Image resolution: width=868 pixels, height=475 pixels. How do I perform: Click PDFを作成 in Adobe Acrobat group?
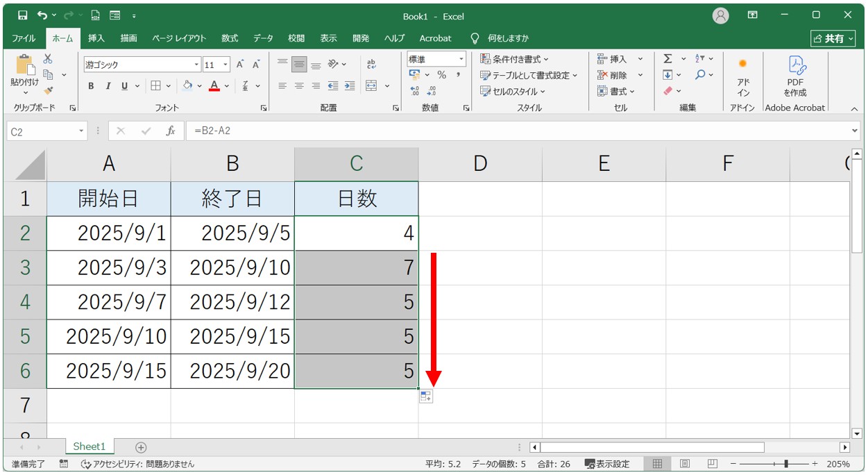coord(795,78)
